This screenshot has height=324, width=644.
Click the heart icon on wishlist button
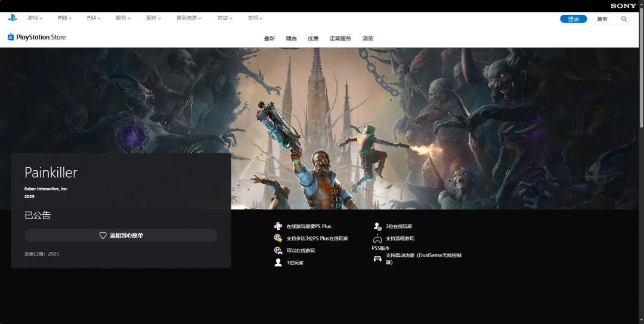point(103,236)
